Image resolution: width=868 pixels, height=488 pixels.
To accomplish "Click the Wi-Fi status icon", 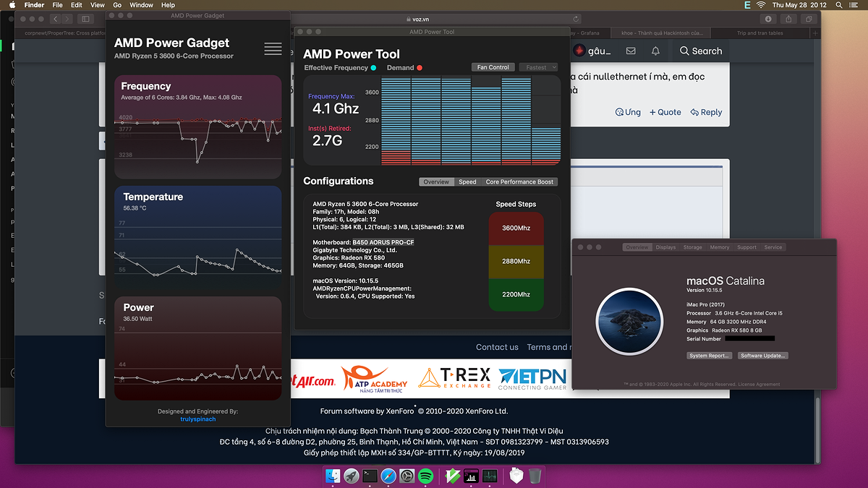I will coord(761,5).
